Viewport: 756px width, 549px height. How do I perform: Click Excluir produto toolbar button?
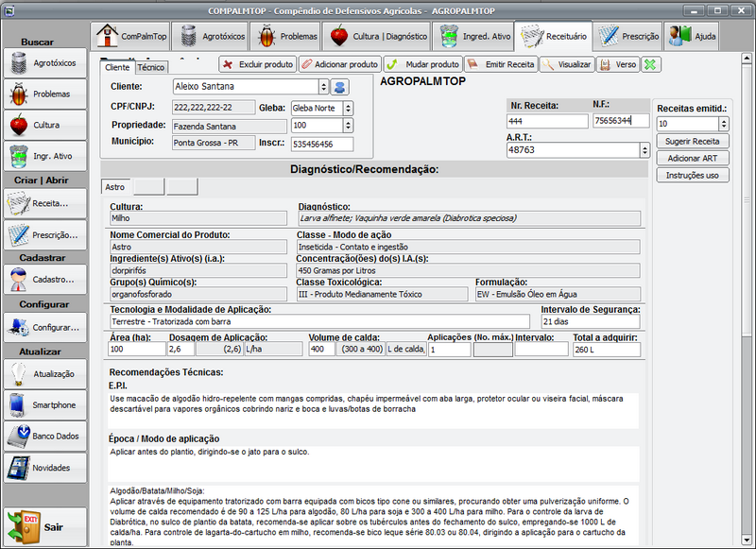(x=258, y=64)
